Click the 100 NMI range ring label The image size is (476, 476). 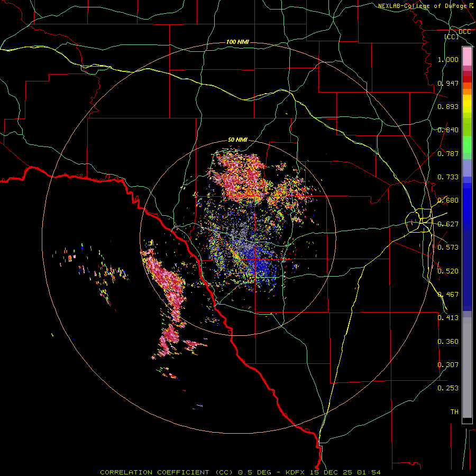click(x=237, y=42)
